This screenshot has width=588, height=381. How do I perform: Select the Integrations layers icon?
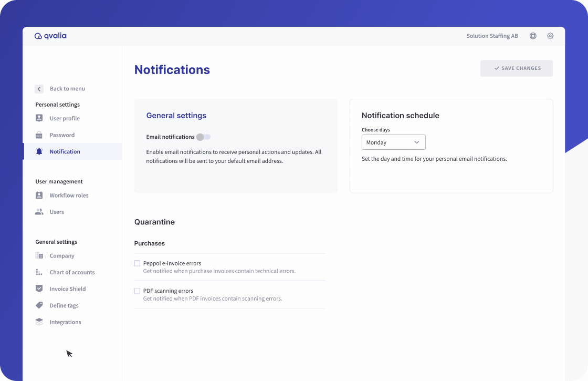click(39, 322)
